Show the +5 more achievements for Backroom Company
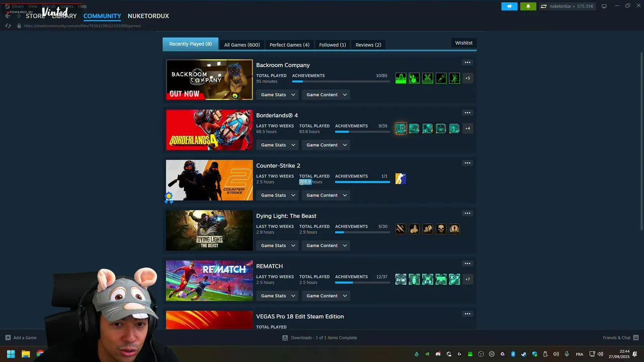644x362 pixels. [x=467, y=78]
